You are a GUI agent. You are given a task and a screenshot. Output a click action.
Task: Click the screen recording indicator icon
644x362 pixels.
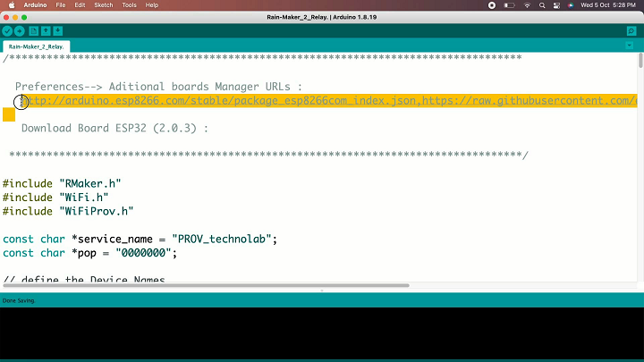[x=492, y=5]
